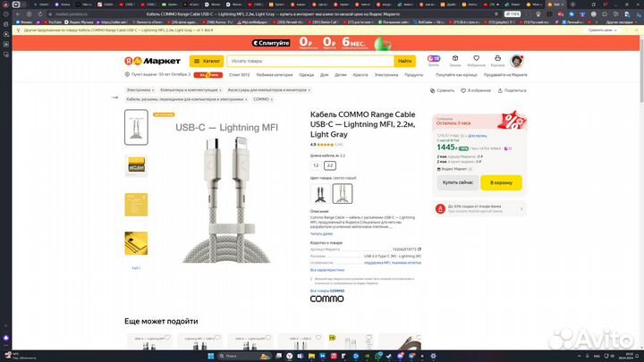Open Аксессуары для компьютеров breadcrumb

pos(268,90)
